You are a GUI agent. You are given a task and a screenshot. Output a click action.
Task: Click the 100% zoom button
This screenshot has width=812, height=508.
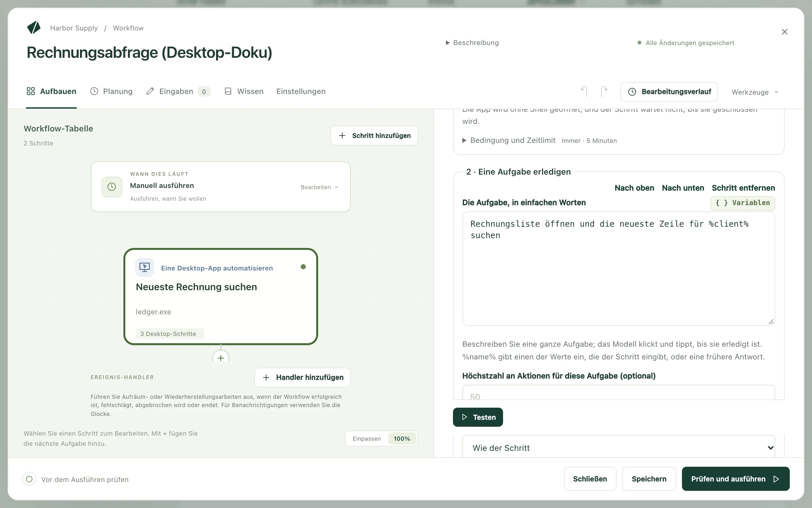point(402,438)
